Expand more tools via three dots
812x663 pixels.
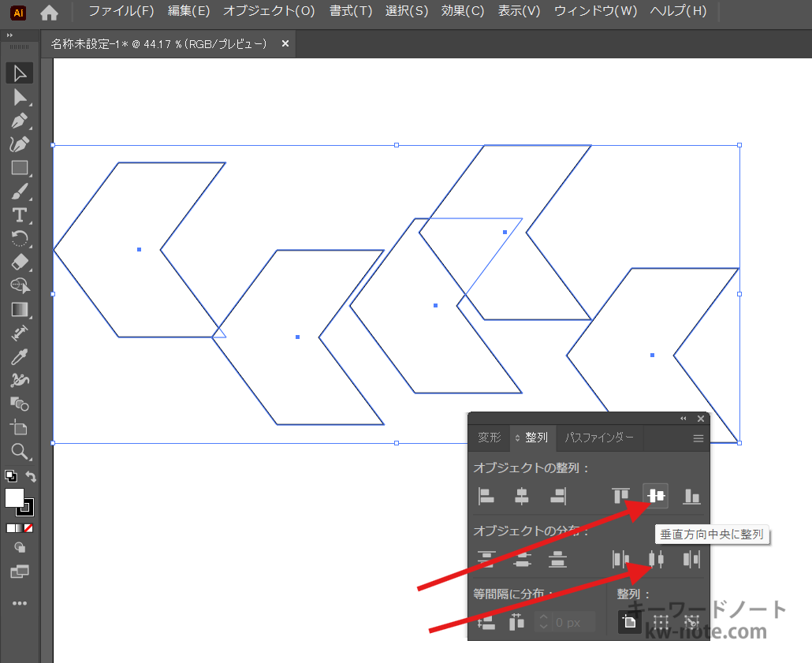(20, 603)
